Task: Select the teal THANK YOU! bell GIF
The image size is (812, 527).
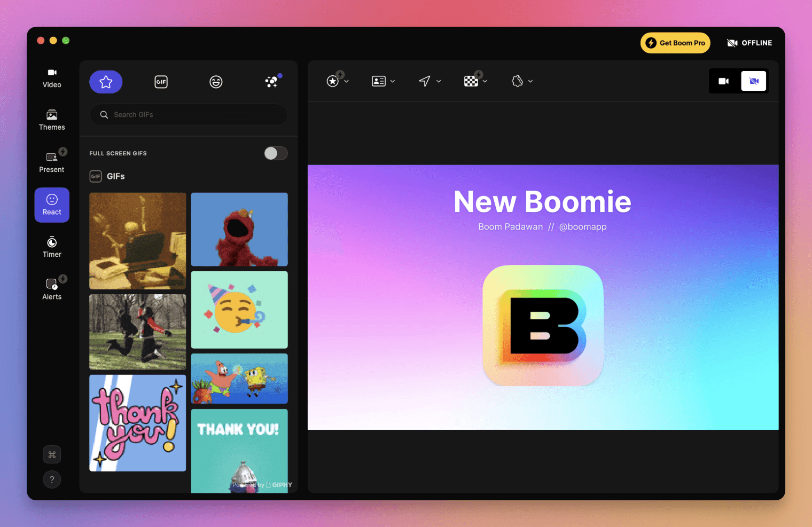Action: [239, 451]
